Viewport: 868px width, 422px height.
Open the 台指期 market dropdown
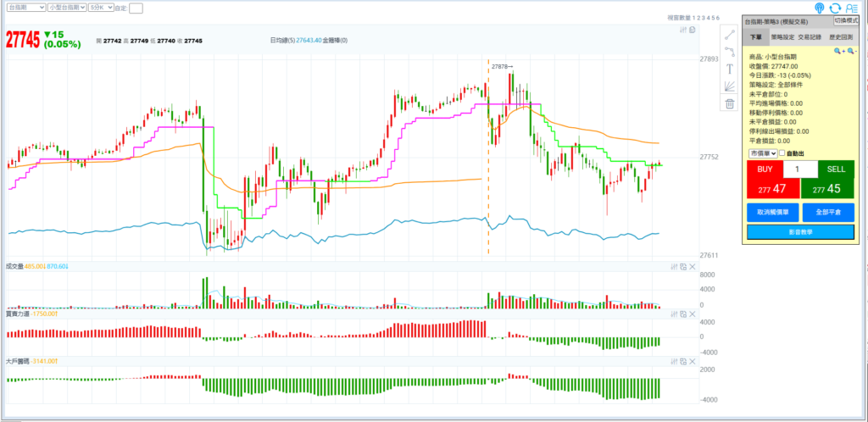pos(25,7)
